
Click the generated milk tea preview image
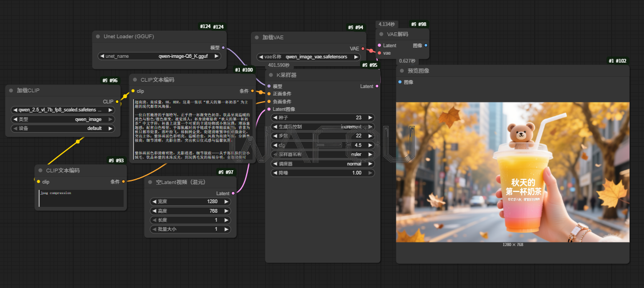(513, 172)
